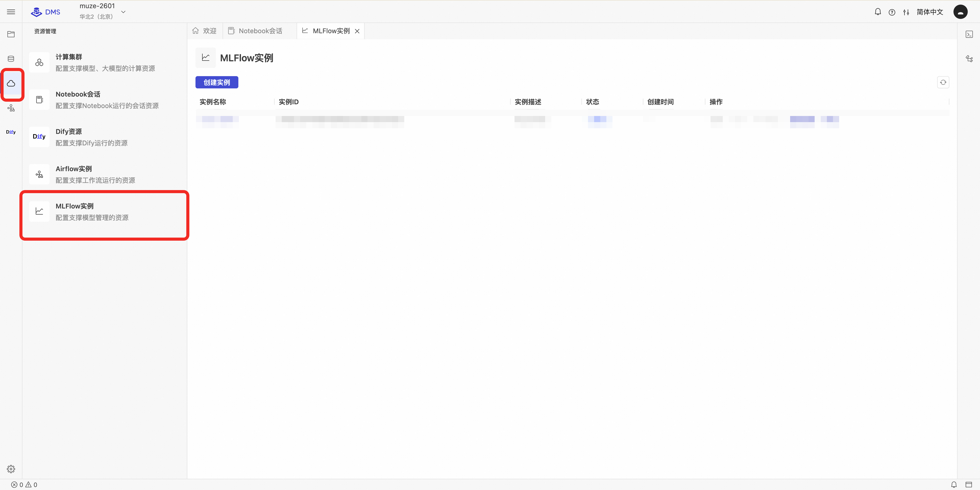
Task: Open settings gear at bottom-left
Action: point(11,469)
